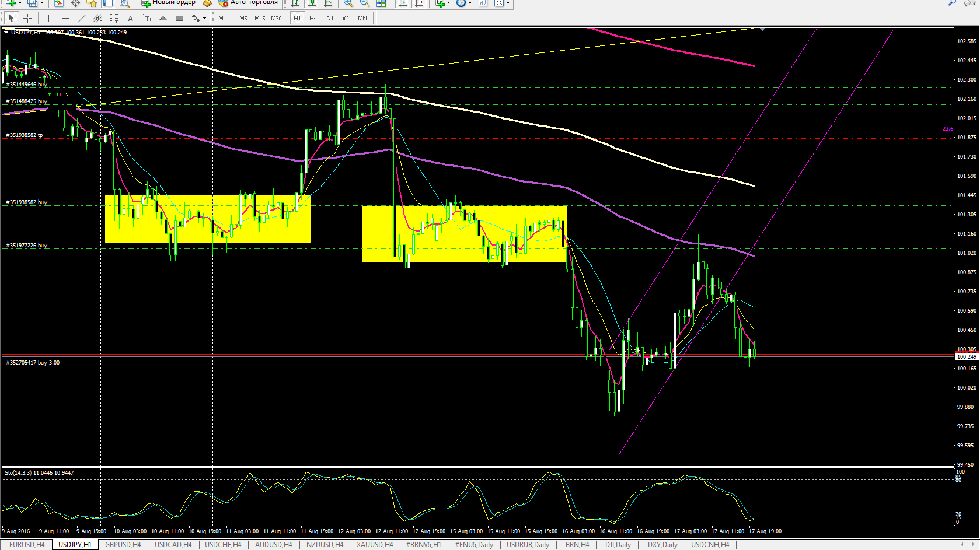Tile chart windows icon
The width and height of the screenshot is (980, 550).
pyautogui.click(x=381, y=3)
